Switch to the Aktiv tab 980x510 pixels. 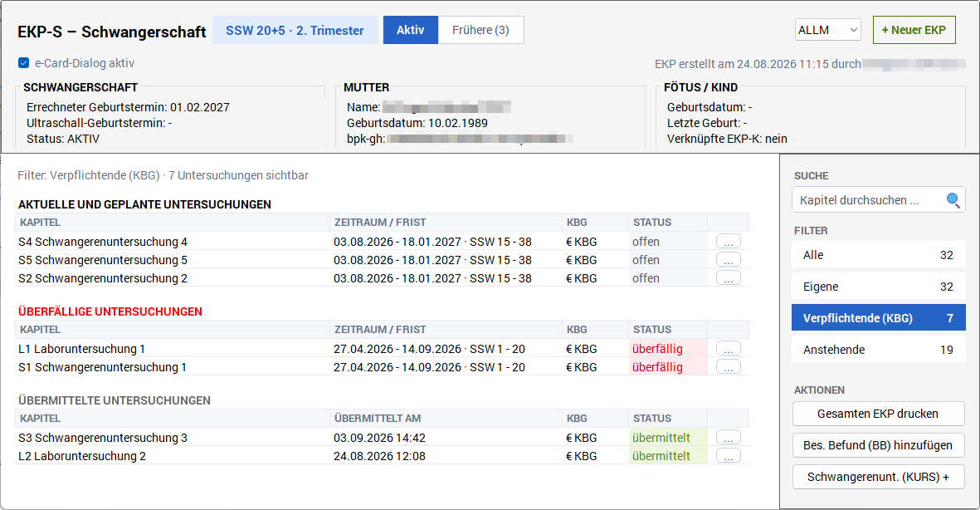click(x=411, y=30)
